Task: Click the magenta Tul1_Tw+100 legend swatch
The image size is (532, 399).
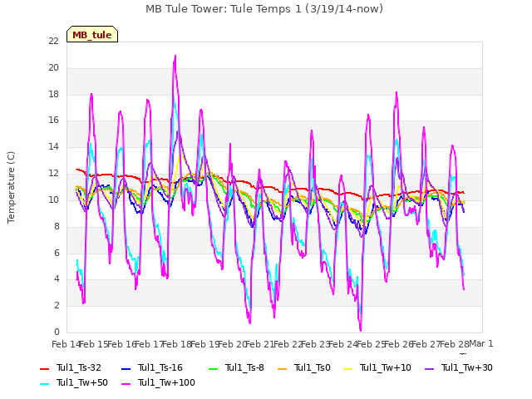Action: point(126,383)
